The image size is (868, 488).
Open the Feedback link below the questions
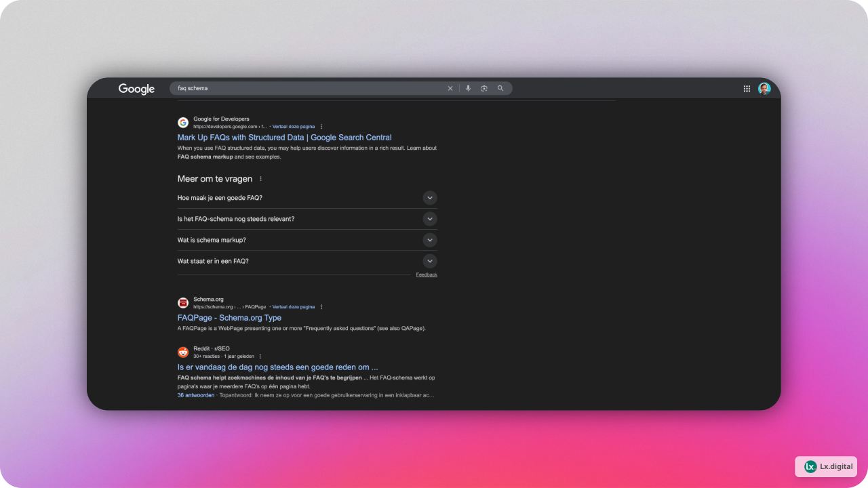427,274
